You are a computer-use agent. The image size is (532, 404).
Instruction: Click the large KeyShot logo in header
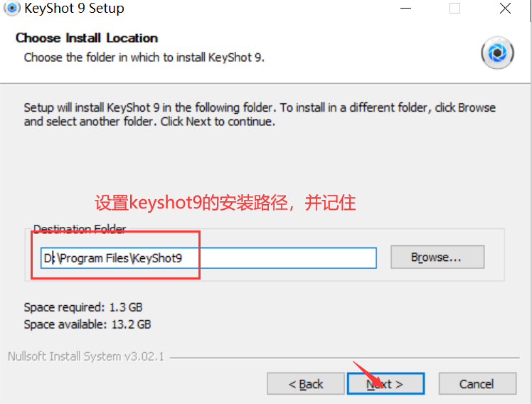click(x=497, y=53)
